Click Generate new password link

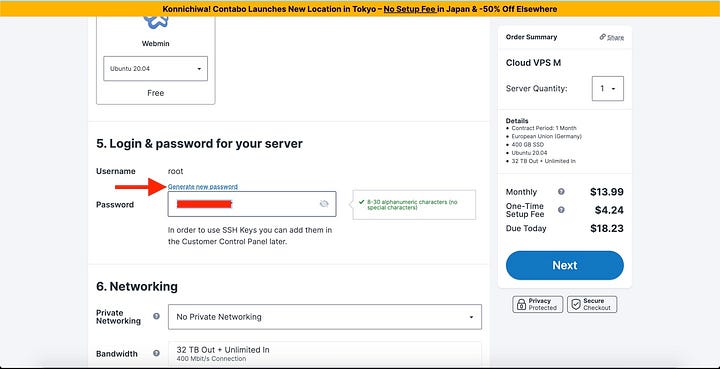click(203, 187)
